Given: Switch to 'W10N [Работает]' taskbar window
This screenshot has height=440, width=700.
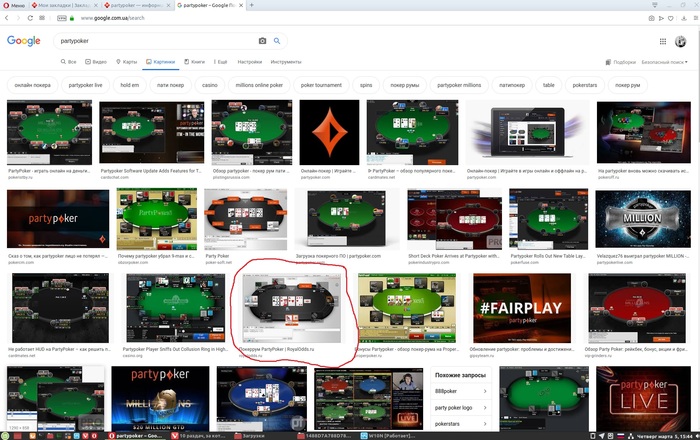Looking at the screenshot, I should click(x=388, y=436).
